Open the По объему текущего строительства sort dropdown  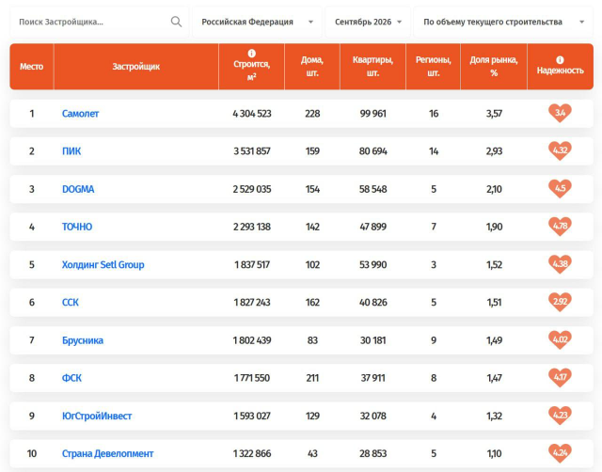(503, 22)
